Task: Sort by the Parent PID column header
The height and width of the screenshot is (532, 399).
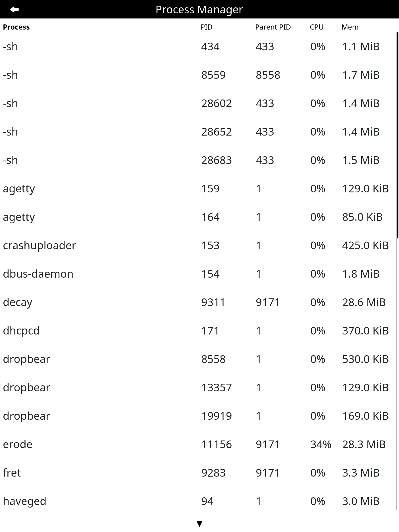Action: point(273,27)
